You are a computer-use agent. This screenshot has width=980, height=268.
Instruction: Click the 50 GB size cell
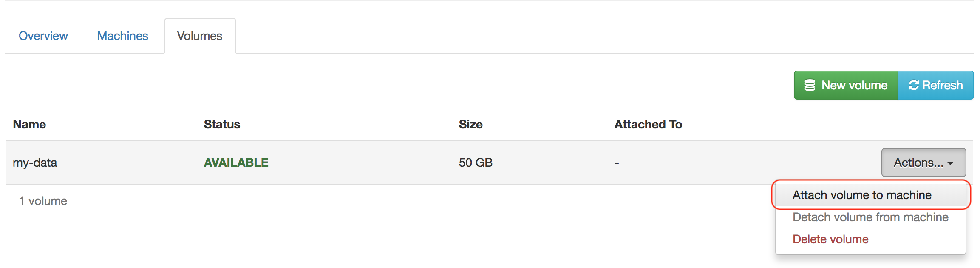[x=476, y=163]
